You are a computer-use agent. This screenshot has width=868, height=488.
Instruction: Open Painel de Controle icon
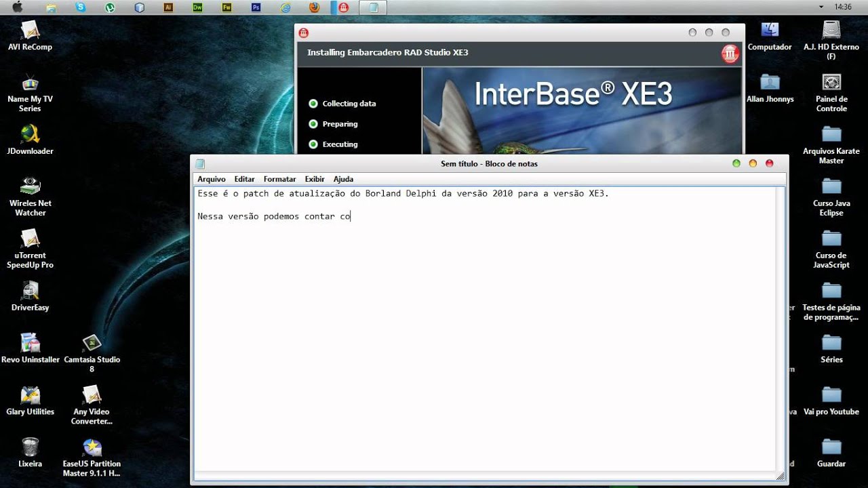tap(831, 93)
